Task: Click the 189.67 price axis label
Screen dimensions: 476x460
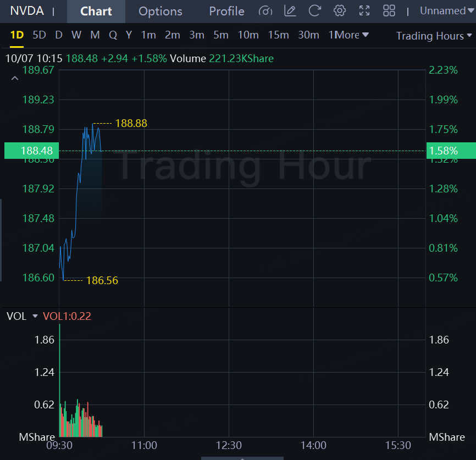Action: 38,70
